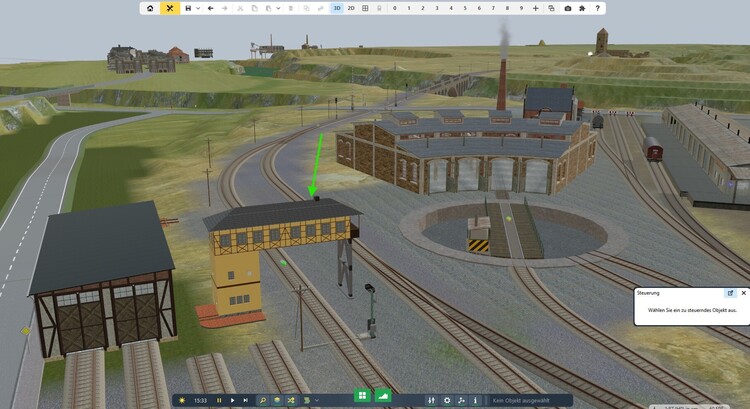Switch to 3D view mode
The image size is (750, 409).
click(337, 8)
